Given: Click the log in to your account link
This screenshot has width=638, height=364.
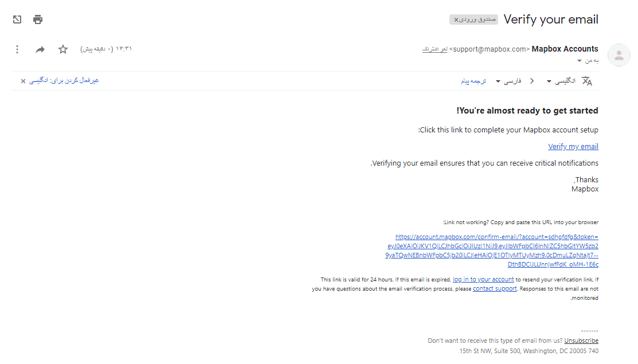Looking at the screenshot, I should (483, 279).
